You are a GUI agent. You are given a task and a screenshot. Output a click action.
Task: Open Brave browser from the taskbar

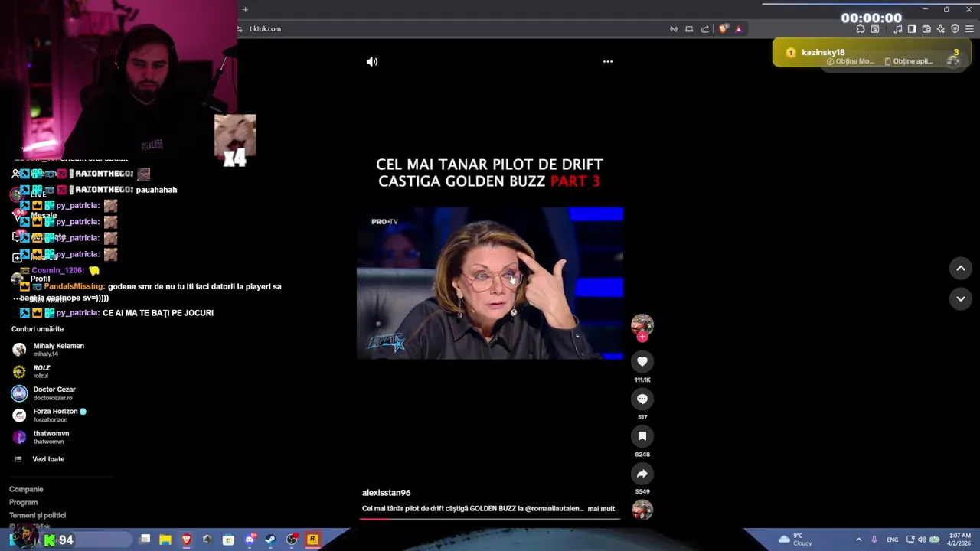coord(186,540)
